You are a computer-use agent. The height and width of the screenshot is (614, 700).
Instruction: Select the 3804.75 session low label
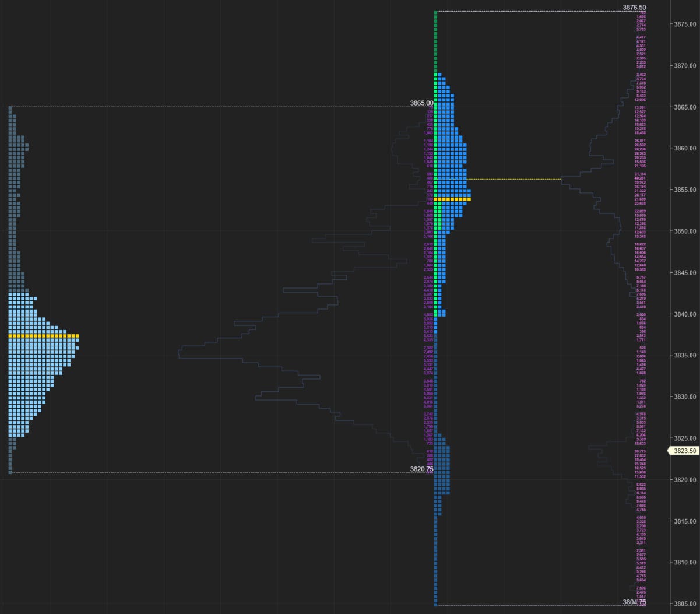[634, 602]
